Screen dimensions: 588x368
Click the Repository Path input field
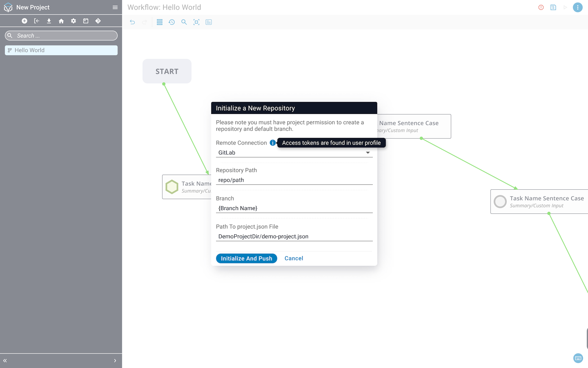[294, 180]
